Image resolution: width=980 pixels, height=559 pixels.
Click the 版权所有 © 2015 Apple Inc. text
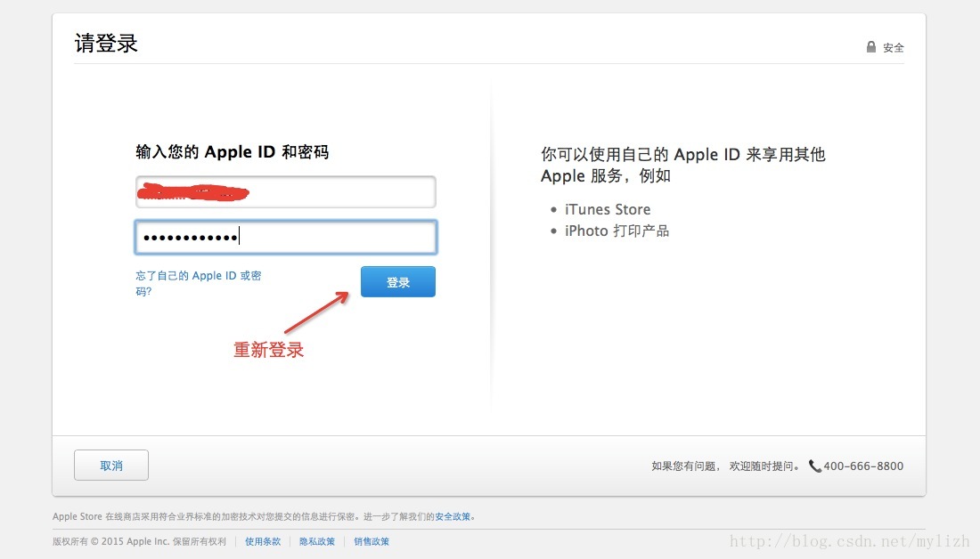(x=110, y=541)
